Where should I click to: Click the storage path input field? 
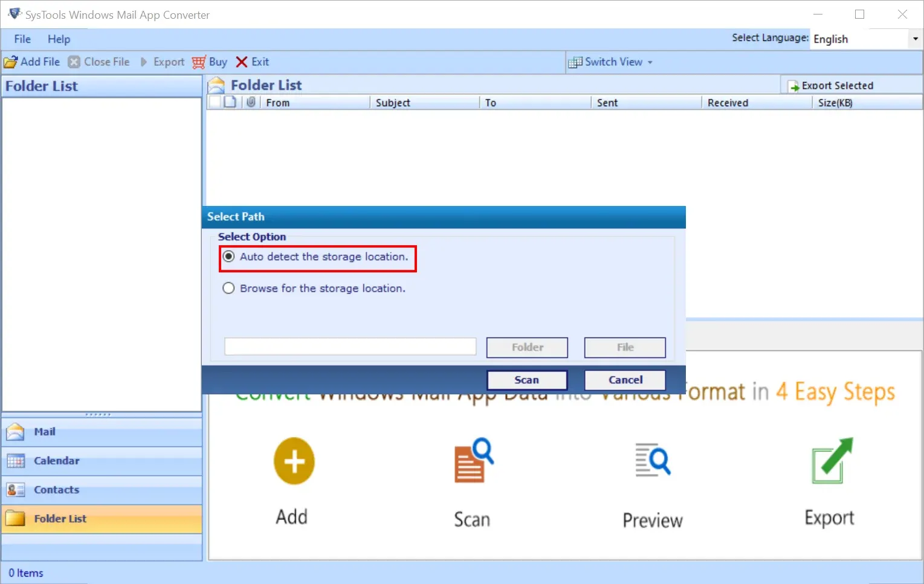point(349,346)
